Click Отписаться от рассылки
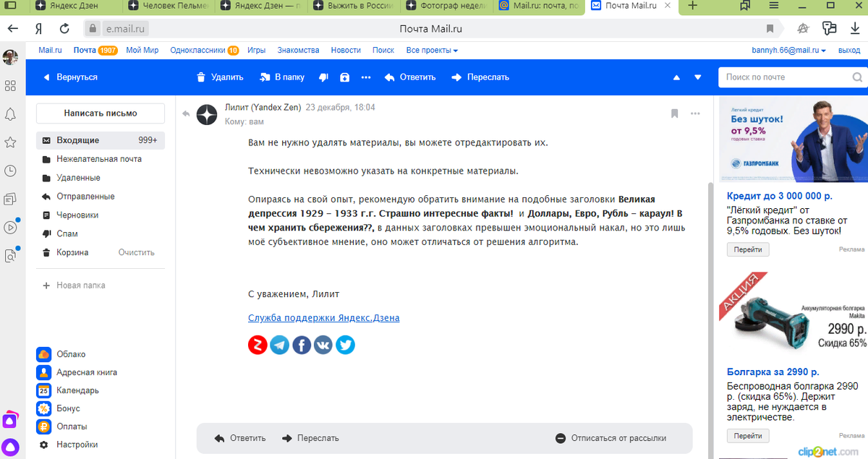The height and width of the screenshot is (459, 868). coord(611,438)
